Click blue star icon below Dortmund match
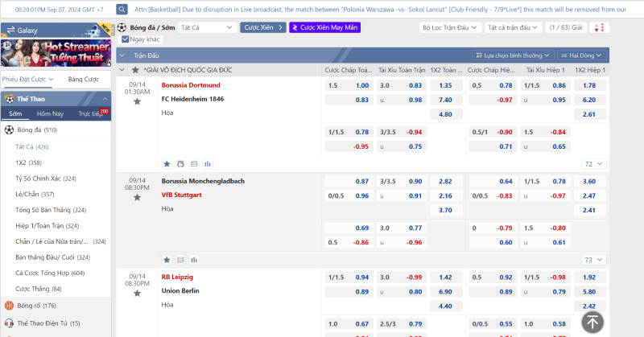Screen dimensions: 644x337 [167, 164]
